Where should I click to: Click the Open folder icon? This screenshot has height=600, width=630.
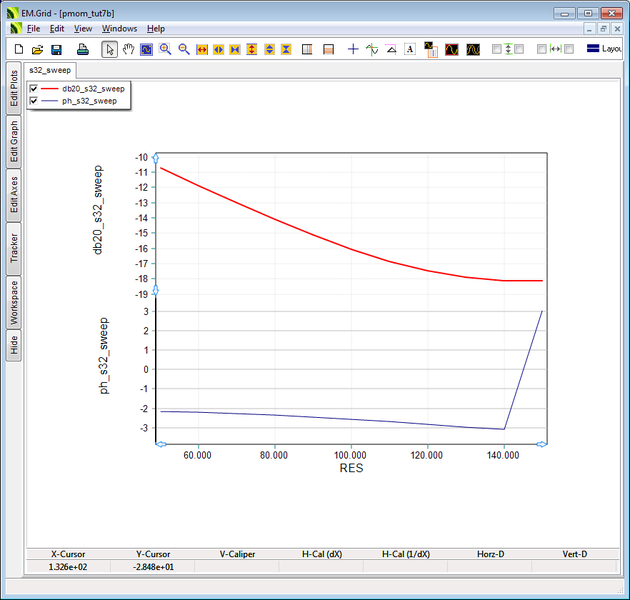pyautogui.click(x=37, y=49)
